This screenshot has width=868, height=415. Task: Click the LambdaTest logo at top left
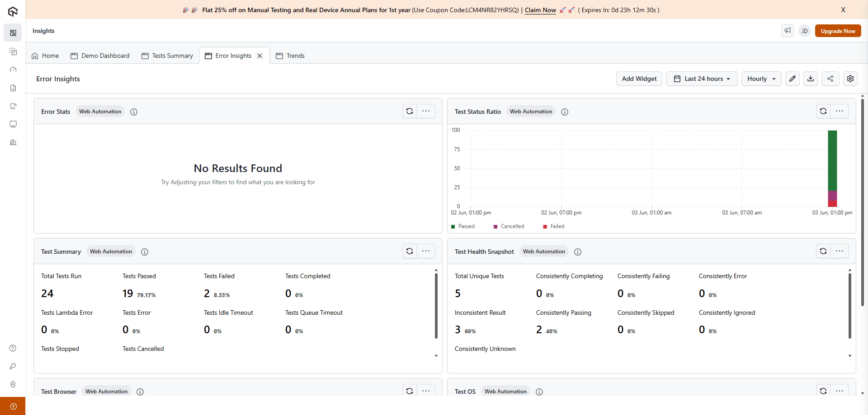point(13,12)
